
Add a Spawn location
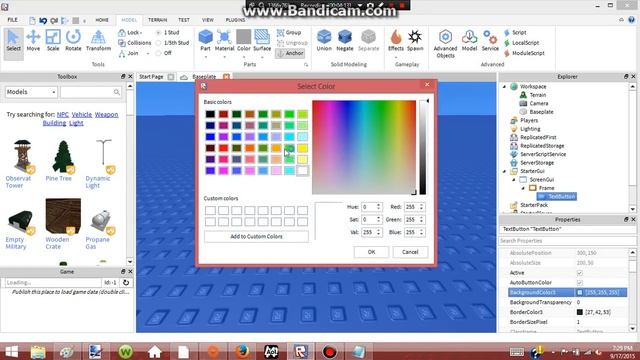pos(415,40)
